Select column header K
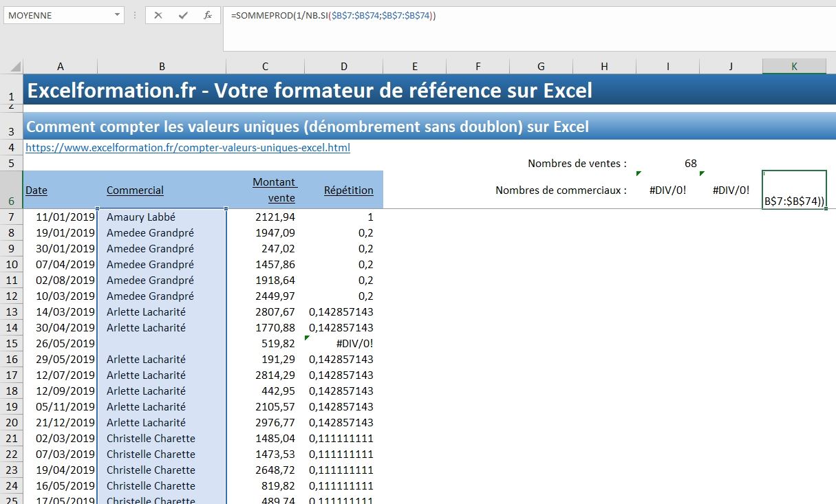 pyautogui.click(x=795, y=66)
